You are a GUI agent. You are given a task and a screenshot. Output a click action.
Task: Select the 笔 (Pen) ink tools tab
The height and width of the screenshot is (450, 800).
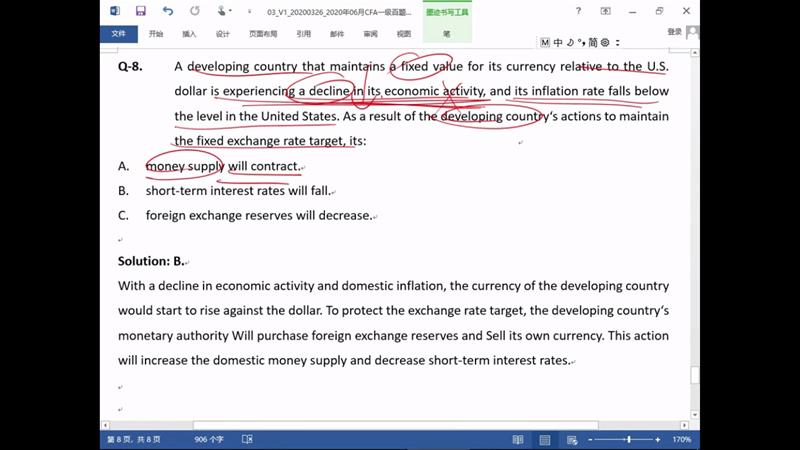pos(446,33)
